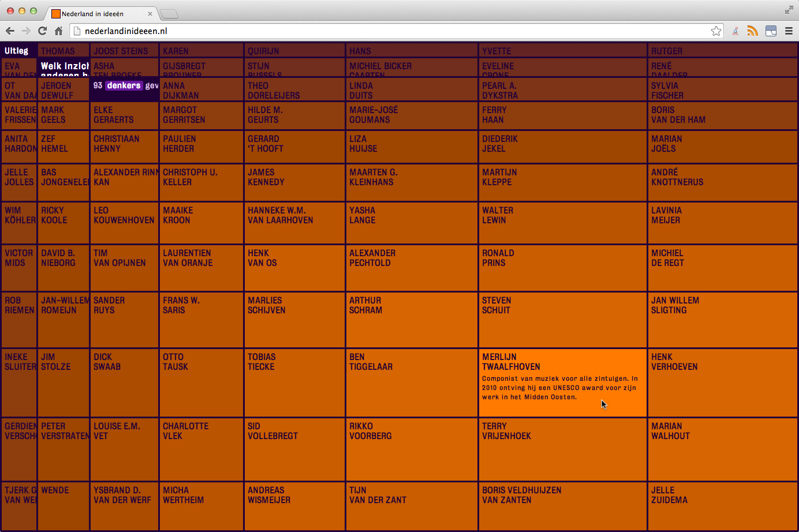Open the Chrome hamburger menu
This screenshot has width=799, height=532.
(x=789, y=31)
